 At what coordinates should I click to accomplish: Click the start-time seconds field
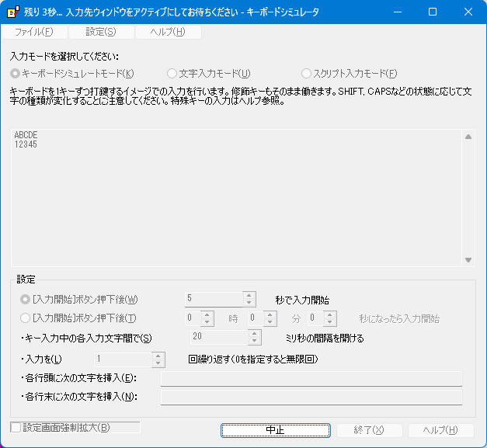(316, 318)
